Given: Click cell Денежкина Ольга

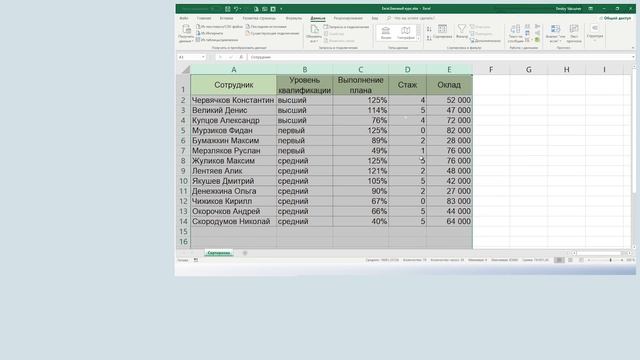Looking at the screenshot, I should (x=233, y=191).
